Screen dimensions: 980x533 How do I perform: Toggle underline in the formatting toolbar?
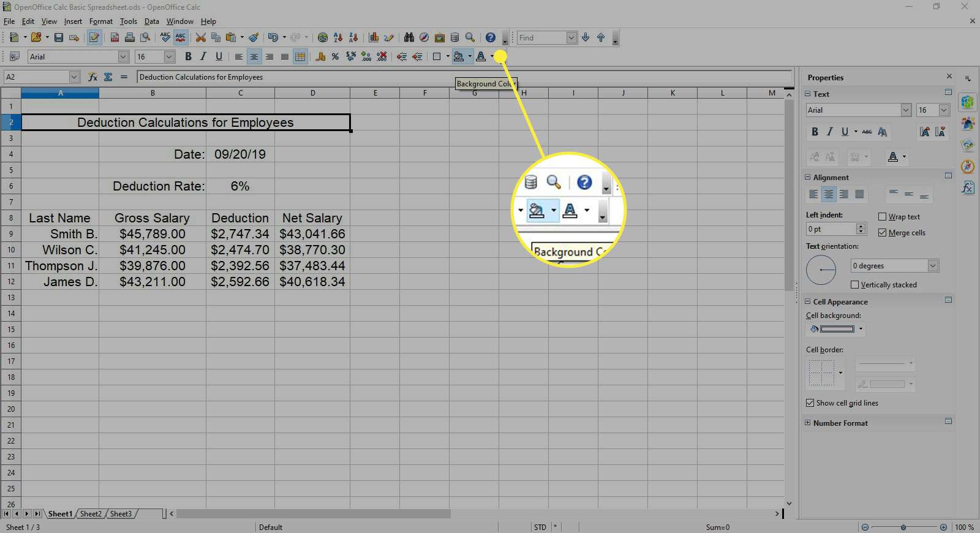click(219, 56)
